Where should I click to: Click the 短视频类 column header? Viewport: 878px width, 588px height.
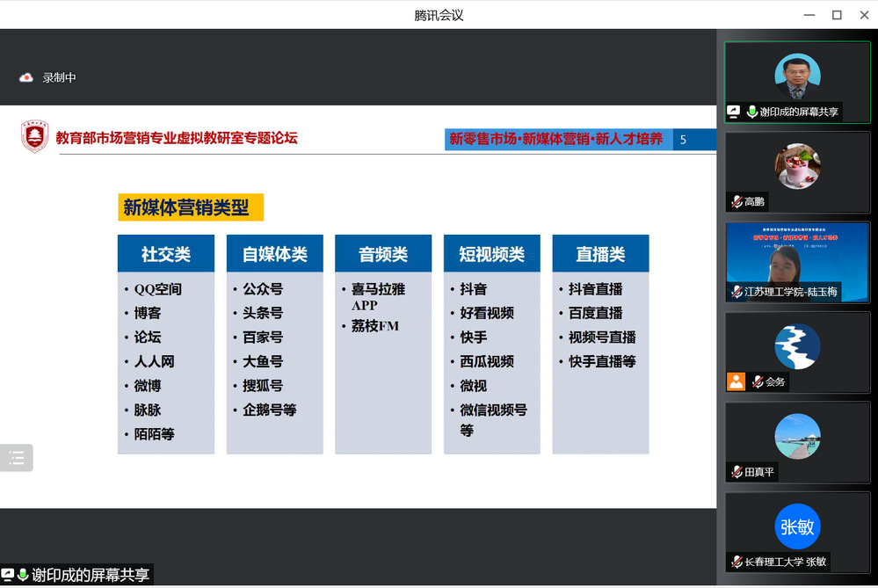(491, 254)
